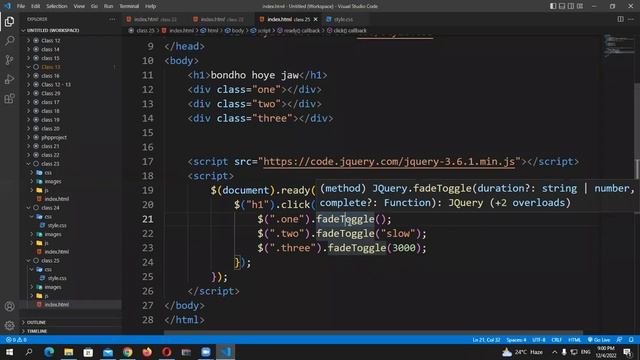Click the editor horizontal scrollbar
The height and width of the screenshot is (360, 640).
pyautogui.click(x=373, y=333)
